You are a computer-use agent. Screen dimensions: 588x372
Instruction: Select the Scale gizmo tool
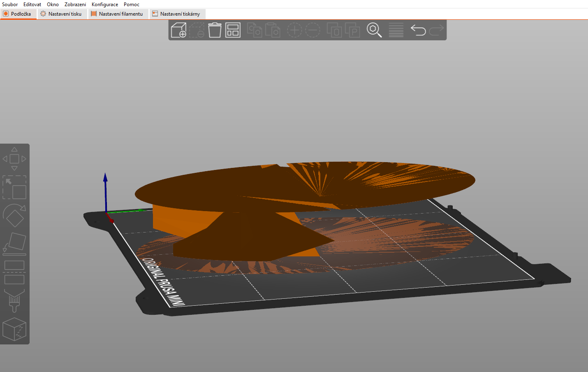click(14, 187)
